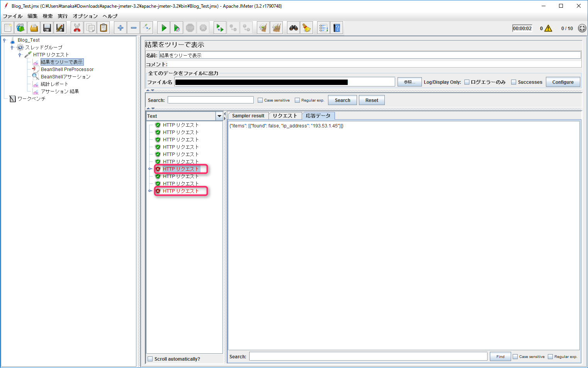Select BeanShell PreProcessor in test tree
This screenshot has height=368, width=588.
[67, 70]
